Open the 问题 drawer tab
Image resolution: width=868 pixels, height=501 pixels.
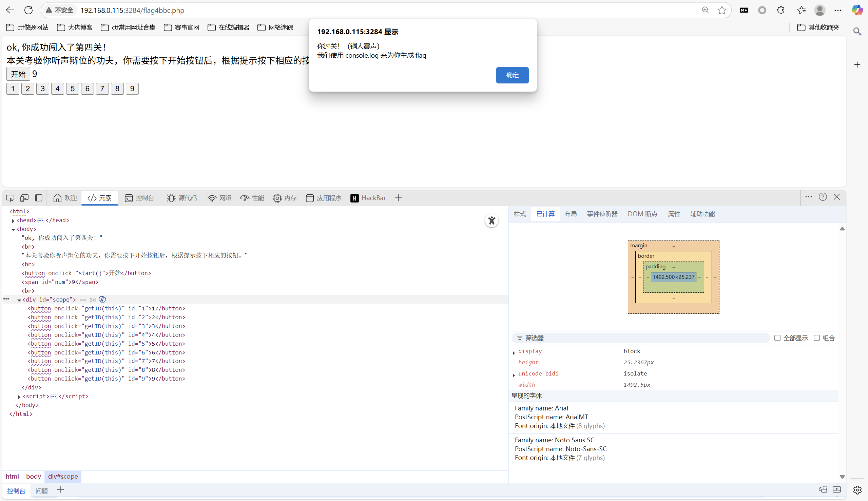click(x=42, y=491)
